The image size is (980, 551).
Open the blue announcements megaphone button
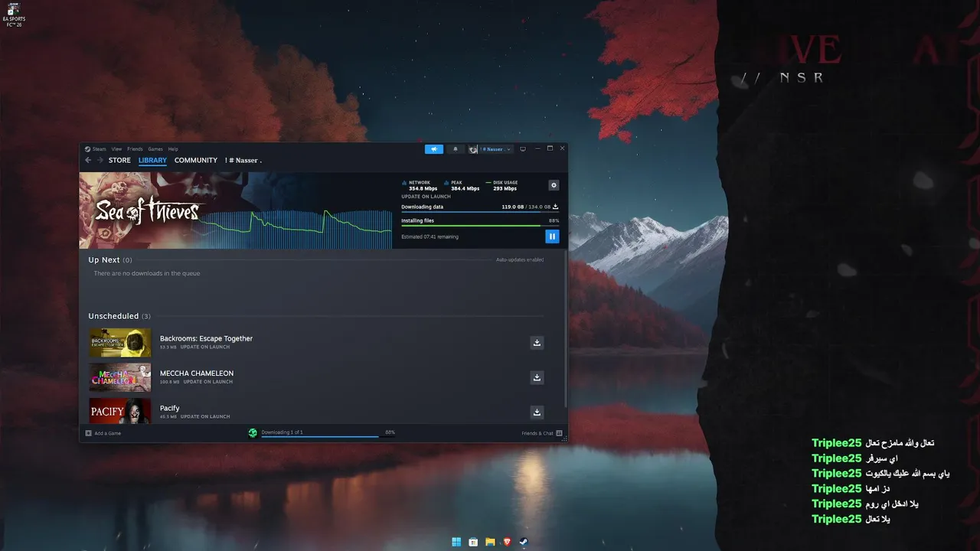[x=434, y=149]
